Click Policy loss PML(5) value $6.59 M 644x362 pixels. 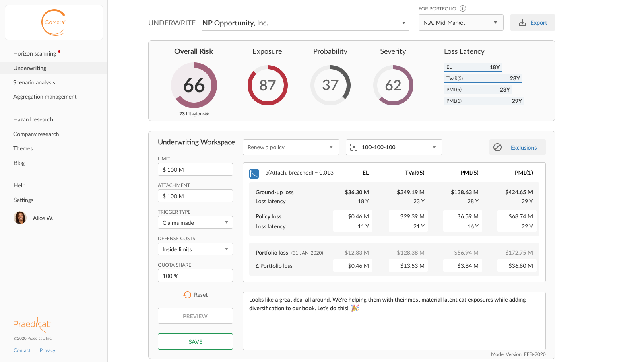[468, 216]
